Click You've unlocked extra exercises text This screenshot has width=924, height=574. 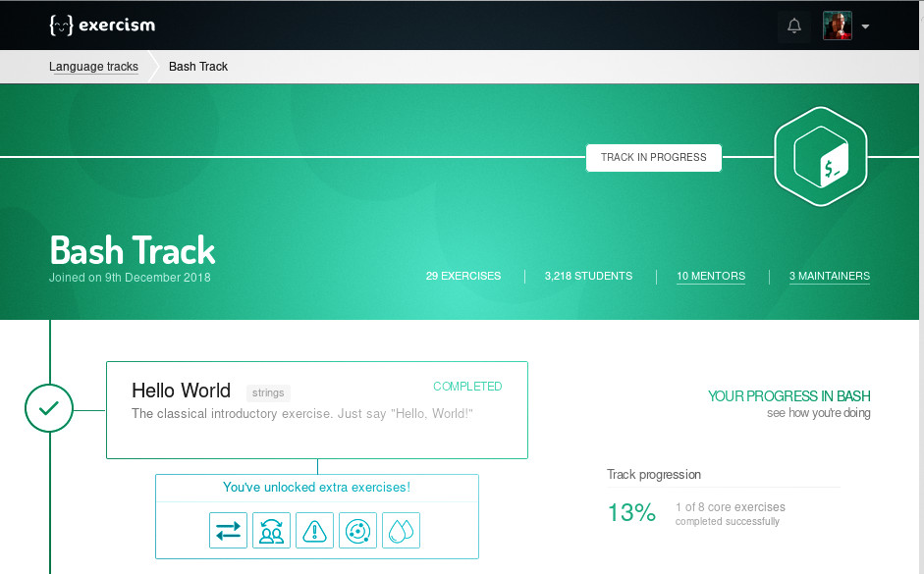[316, 488]
